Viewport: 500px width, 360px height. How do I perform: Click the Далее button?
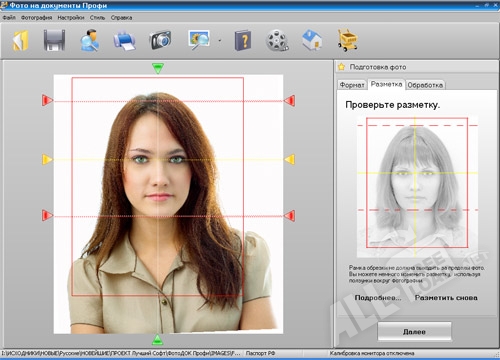pyautogui.click(x=414, y=332)
